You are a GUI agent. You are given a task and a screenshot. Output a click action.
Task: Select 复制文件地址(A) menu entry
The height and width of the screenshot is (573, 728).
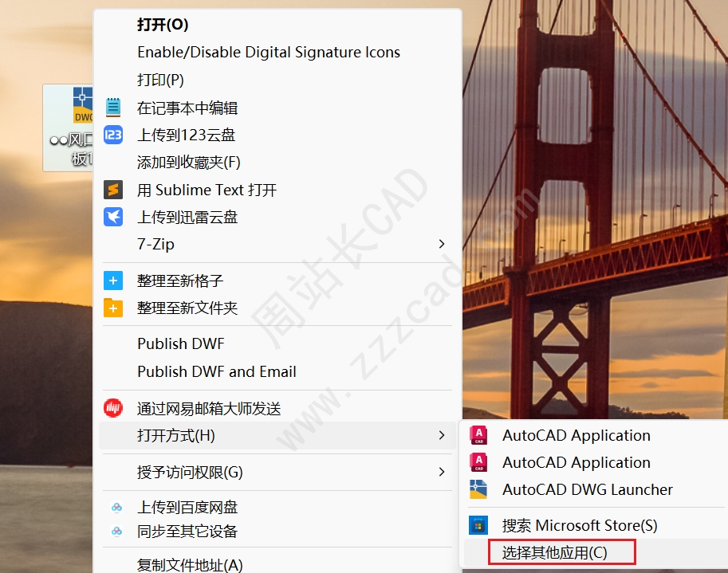click(x=190, y=565)
